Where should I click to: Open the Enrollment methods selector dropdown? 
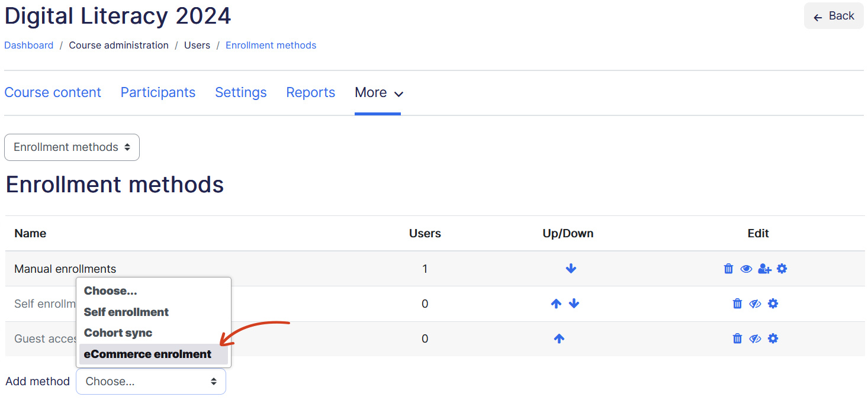72,147
